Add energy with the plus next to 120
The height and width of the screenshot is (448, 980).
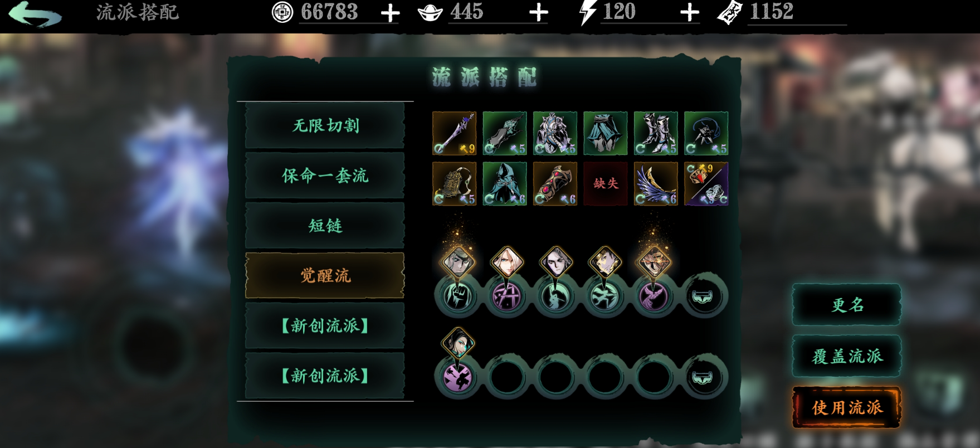690,12
